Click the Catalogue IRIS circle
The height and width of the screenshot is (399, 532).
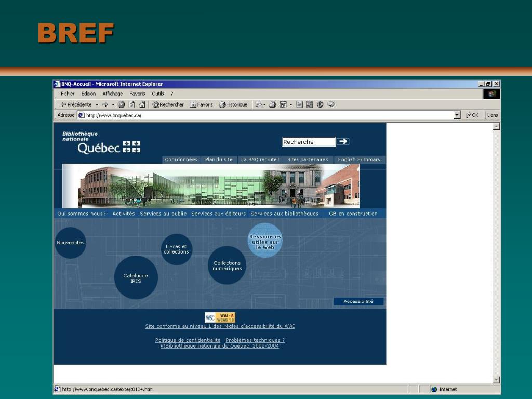[136, 277]
